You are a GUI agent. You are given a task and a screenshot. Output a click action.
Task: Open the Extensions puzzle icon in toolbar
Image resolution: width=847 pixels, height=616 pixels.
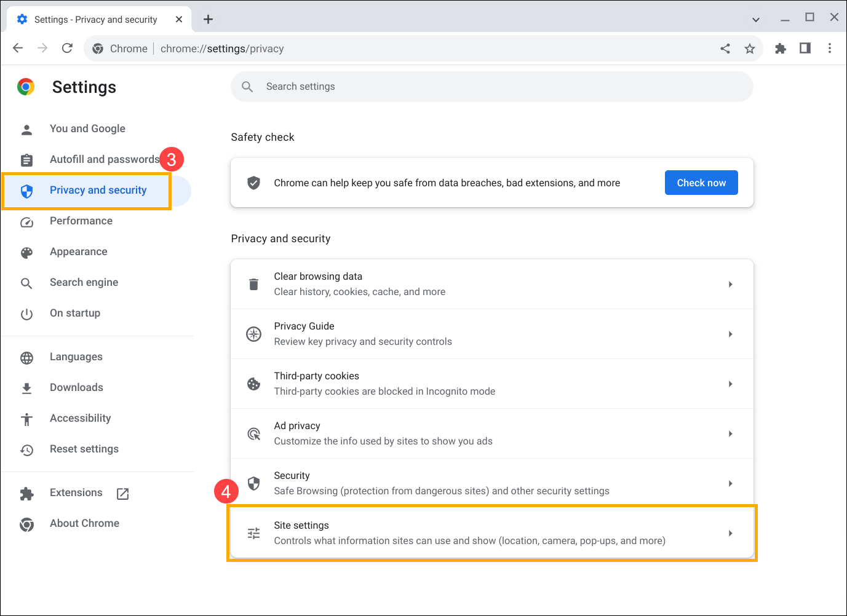click(x=781, y=49)
